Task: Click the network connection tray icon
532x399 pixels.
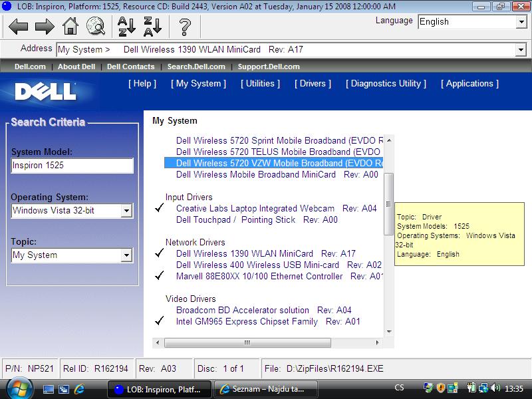Action: point(483,388)
